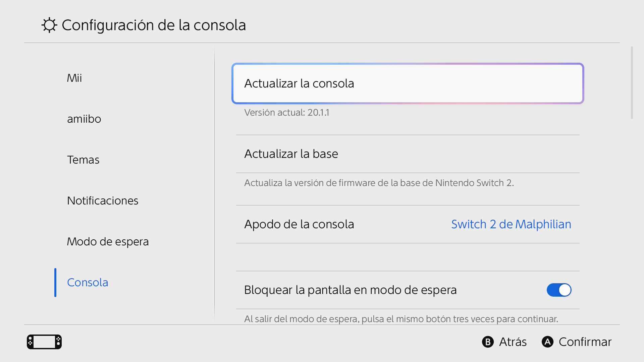The width and height of the screenshot is (644, 362).
Task: Click the A button icon
Action: (547, 342)
